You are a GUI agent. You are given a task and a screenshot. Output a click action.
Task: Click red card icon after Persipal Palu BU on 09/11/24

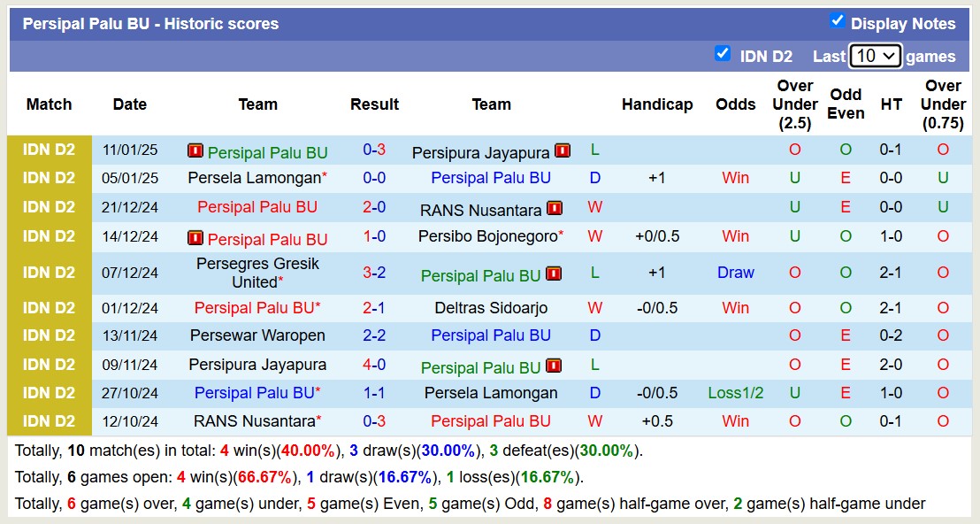click(554, 366)
